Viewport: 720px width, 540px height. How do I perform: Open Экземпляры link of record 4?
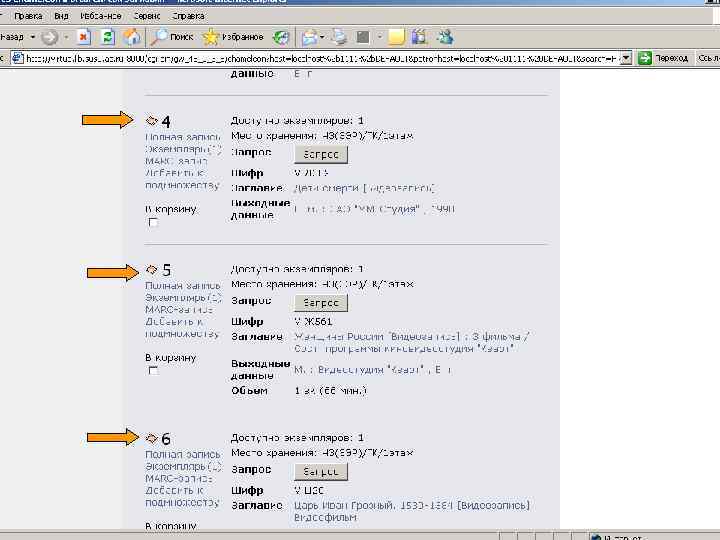(183, 149)
